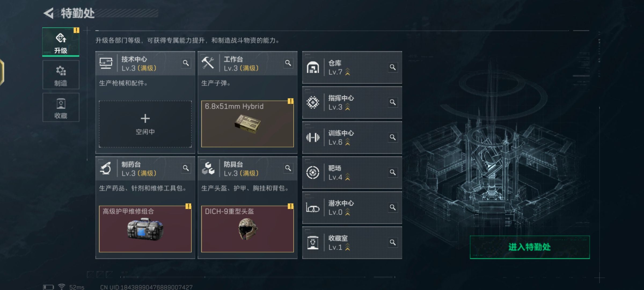
Task: Click the 工作台 magnifier details icon
Action: point(288,63)
